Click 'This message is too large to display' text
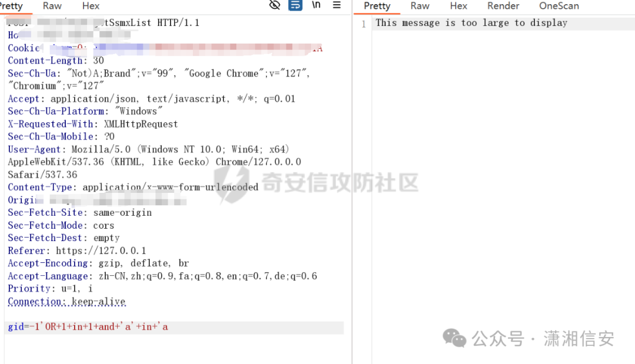 tap(472, 23)
